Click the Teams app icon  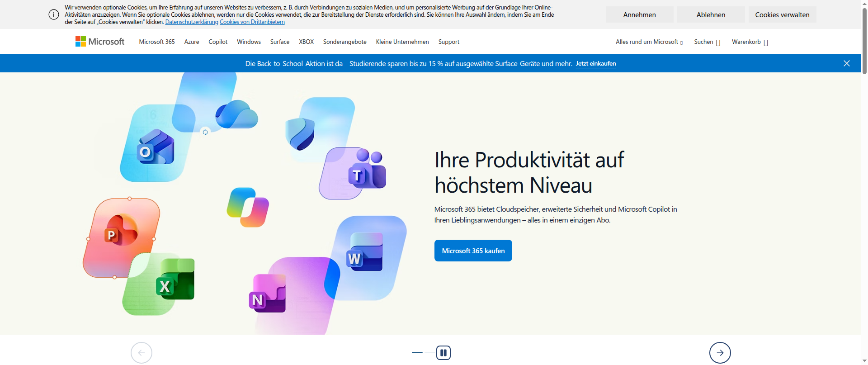tap(367, 170)
